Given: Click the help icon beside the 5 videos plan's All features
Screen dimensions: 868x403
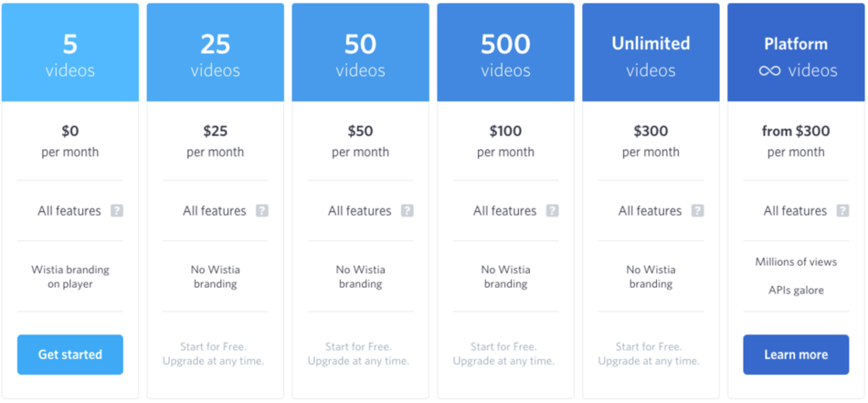Looking at the screenshot, I should point(117,211).
